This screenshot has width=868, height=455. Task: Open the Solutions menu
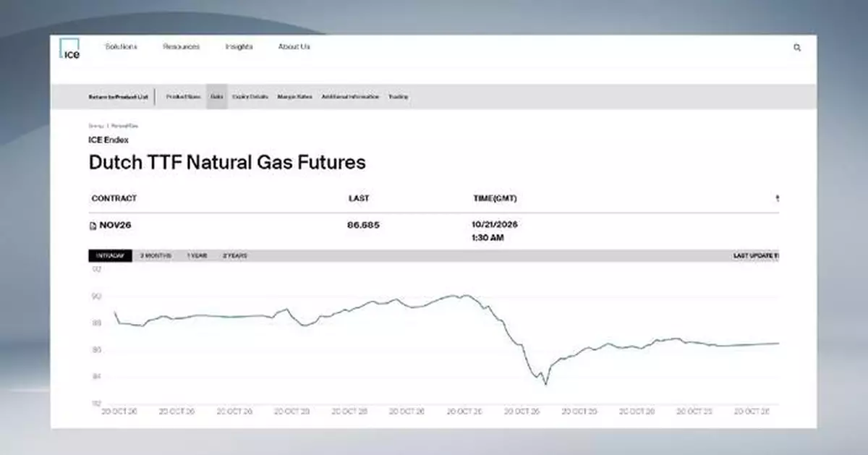click(121, 47)
